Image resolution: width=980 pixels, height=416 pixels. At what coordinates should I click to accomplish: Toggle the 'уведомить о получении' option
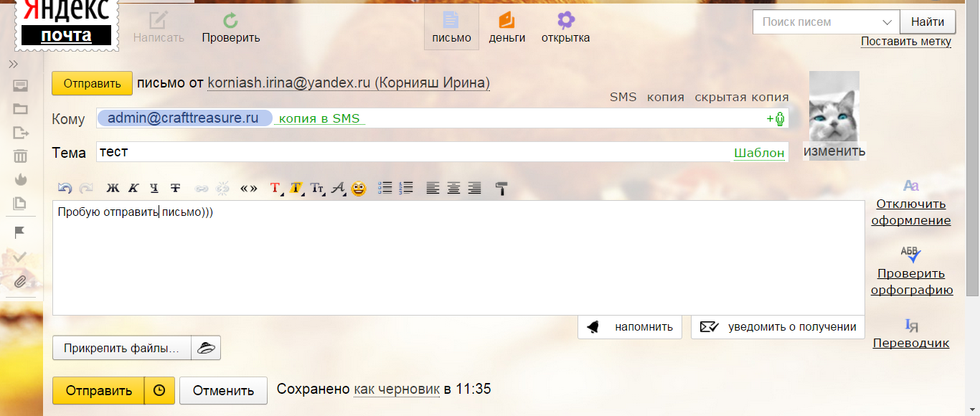tap(778, 327)
